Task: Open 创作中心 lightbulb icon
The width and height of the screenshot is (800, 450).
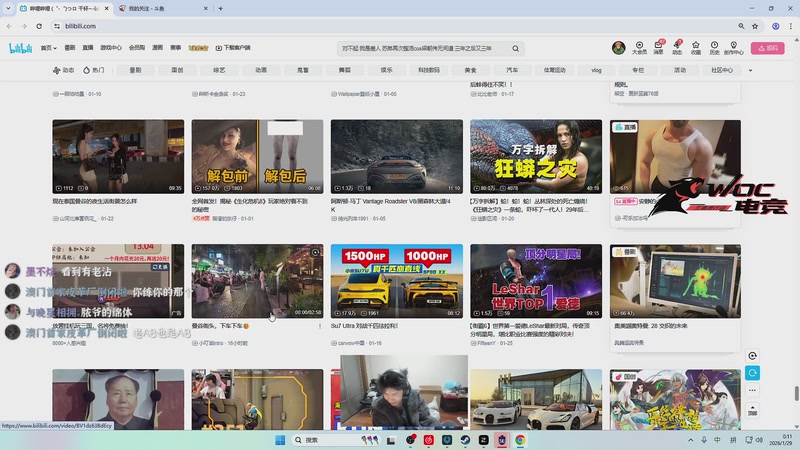Action: point(733,48)
